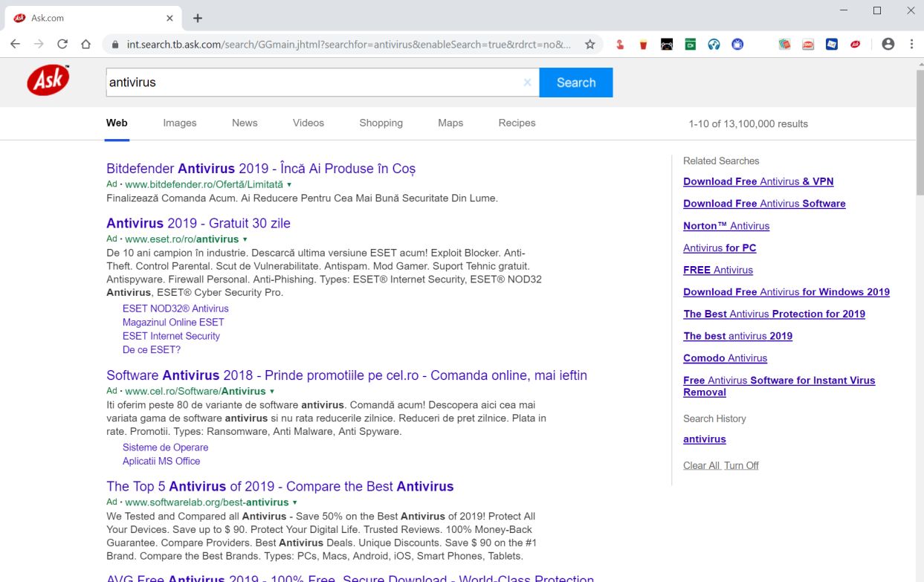
Task: Switch to the News tab
Action: click(x=245, y=123)
